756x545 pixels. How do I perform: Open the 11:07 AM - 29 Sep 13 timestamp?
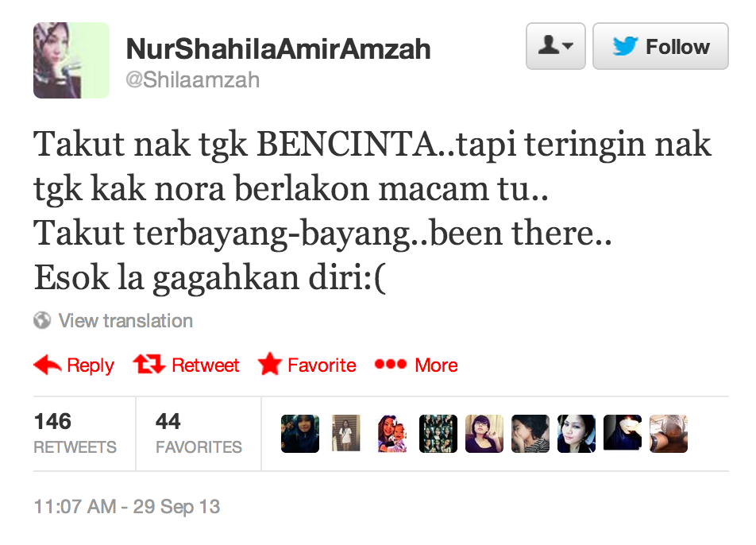click(127, 507)
